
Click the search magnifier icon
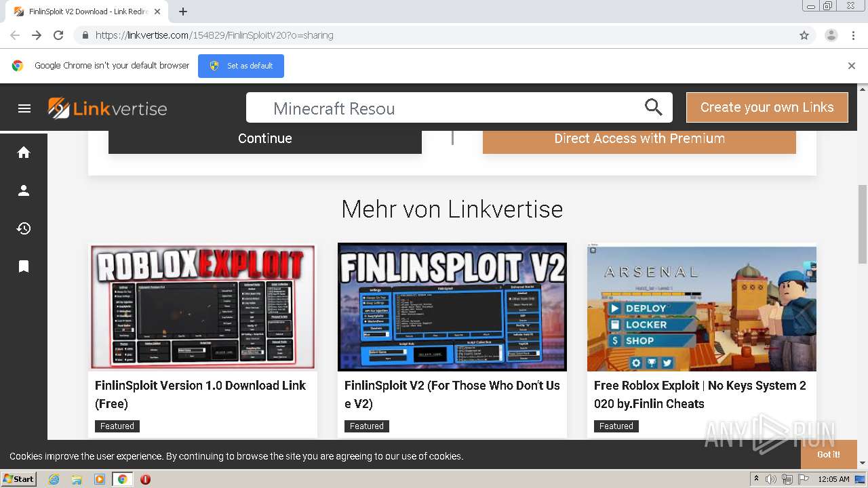point(653,107)
